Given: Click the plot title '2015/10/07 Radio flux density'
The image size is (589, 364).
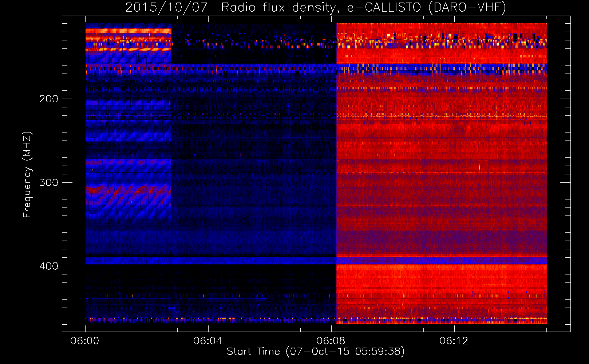Looking at the screenshot, I should click(233, 8).
